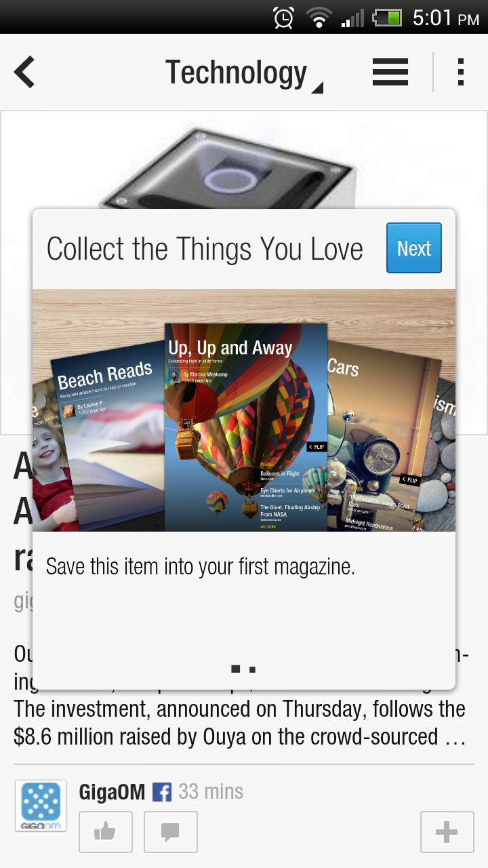Open the GigaOM source logo

coord(41,806)
